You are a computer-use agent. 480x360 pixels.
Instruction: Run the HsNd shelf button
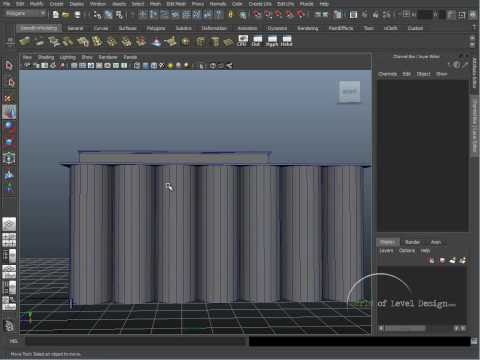(286, 41)
